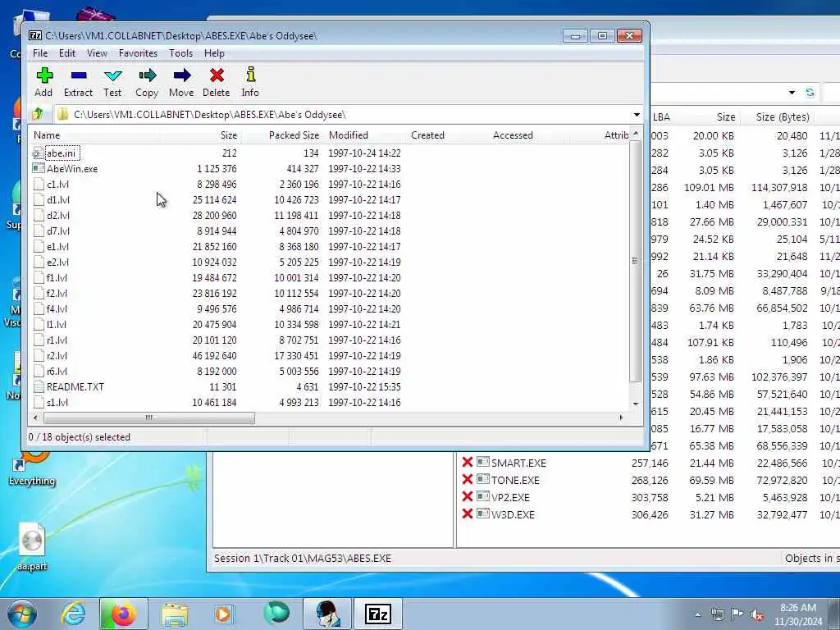Select the abe.ini file icon
This screenshot has width=840, height=630.
coord(38,153)
